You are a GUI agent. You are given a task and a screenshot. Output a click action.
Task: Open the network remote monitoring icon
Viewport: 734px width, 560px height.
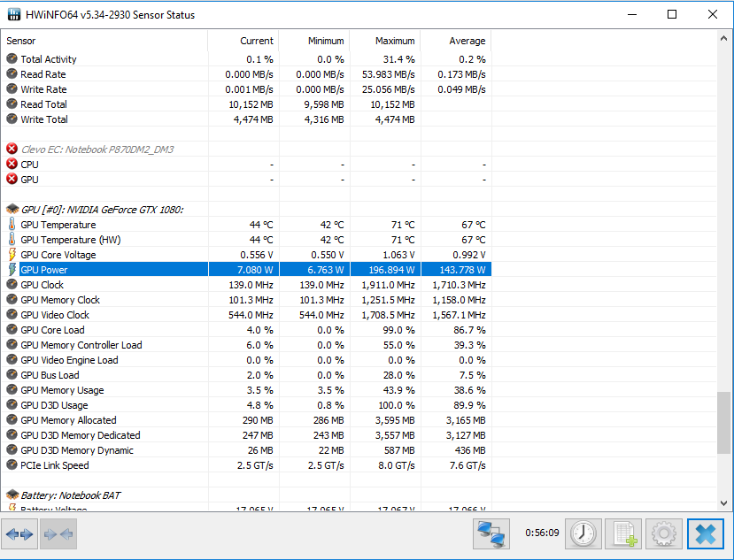(491, 533)
